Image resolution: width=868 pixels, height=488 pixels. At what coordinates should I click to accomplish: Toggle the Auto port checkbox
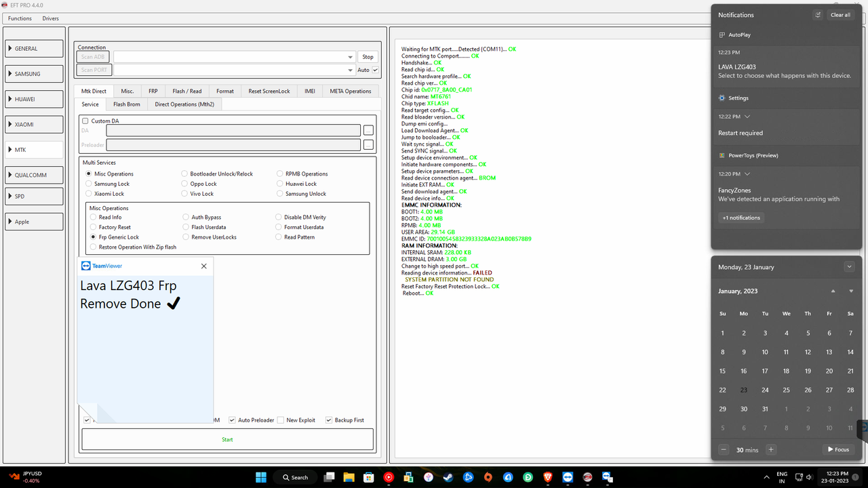(x=375, y=70)
